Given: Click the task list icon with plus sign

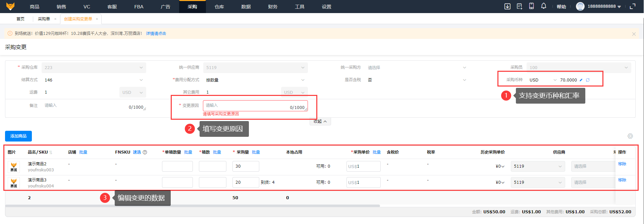Looking at the screenshot, I should point(520,6).
